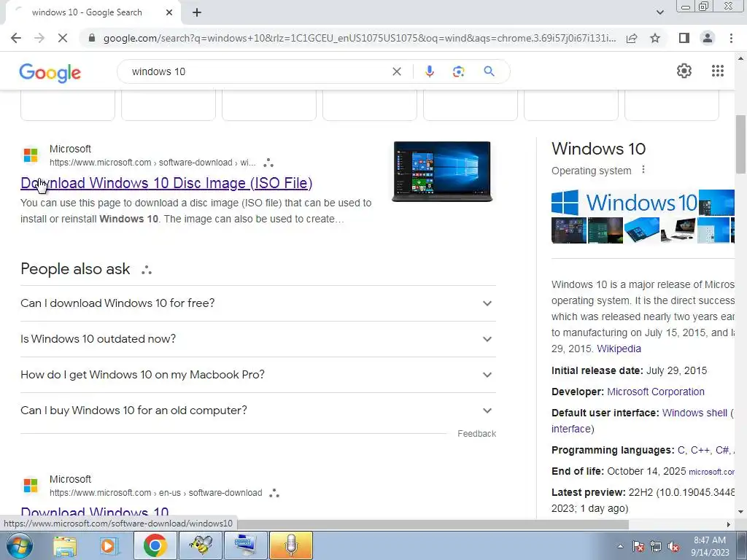Open a new tab with the plus button
This screenshot has width=747, height=560.
(x=197, y=12)
